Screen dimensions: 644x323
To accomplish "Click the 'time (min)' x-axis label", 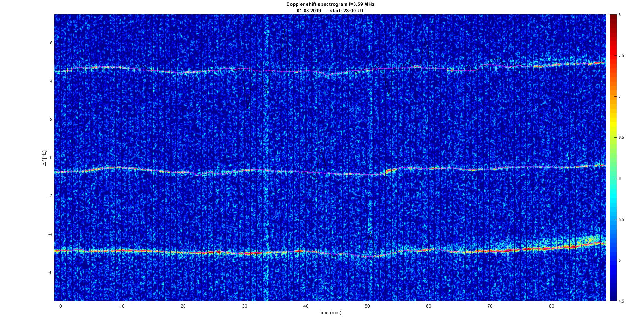I will pos(330,313).
